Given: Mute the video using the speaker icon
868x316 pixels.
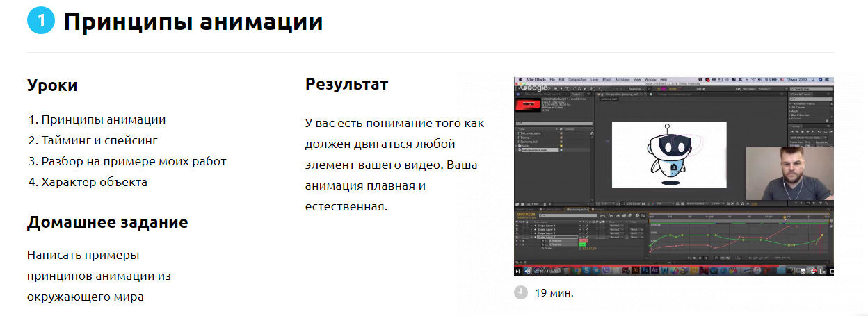Looking at the screenshot, I should 528,271.
